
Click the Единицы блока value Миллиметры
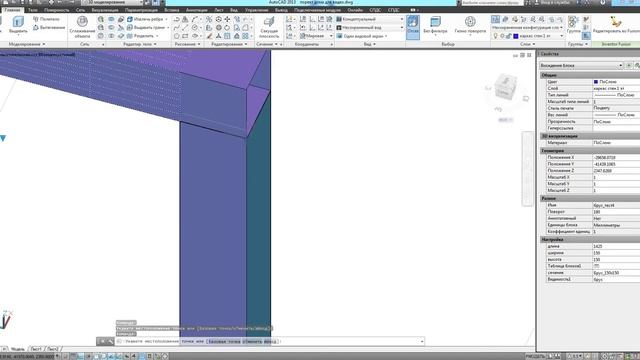pos(616,225)
